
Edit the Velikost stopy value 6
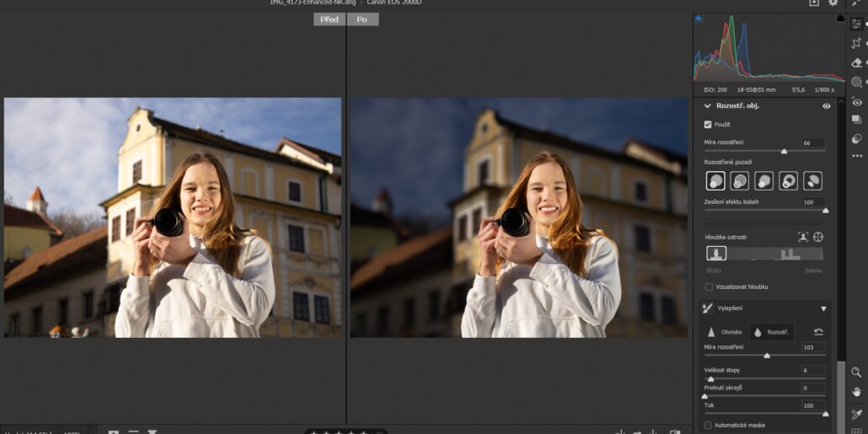pos(813,370)
